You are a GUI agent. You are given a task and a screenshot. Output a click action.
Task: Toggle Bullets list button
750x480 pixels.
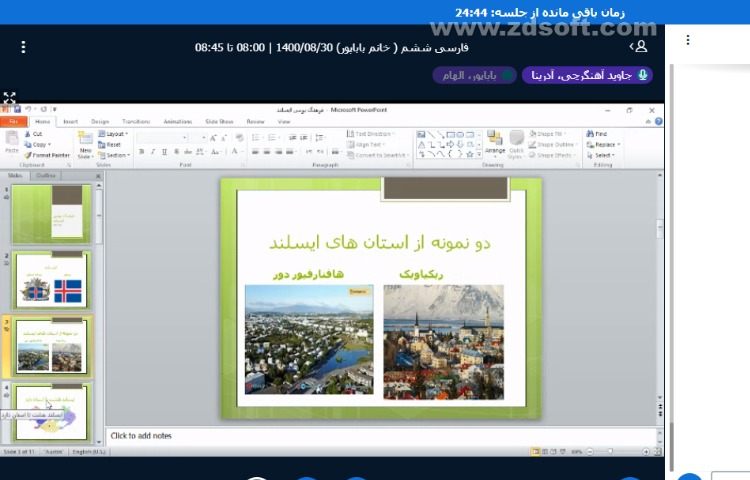tap(256, 138)
